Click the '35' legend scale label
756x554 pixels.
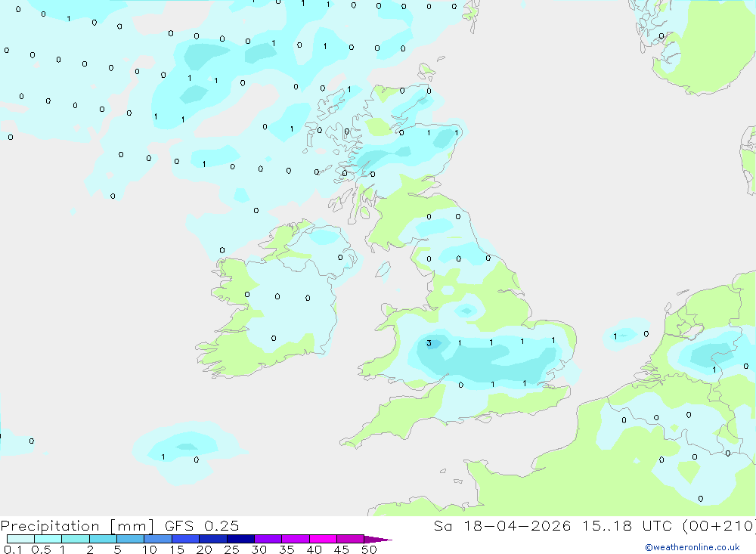click(287, 549)
